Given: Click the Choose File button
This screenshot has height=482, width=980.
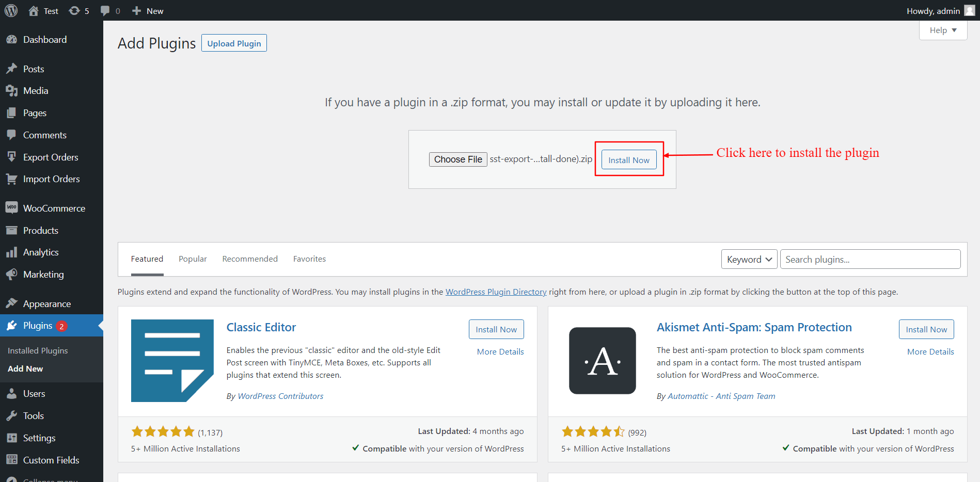Looking at the screenshot, I should coord(458,159).
